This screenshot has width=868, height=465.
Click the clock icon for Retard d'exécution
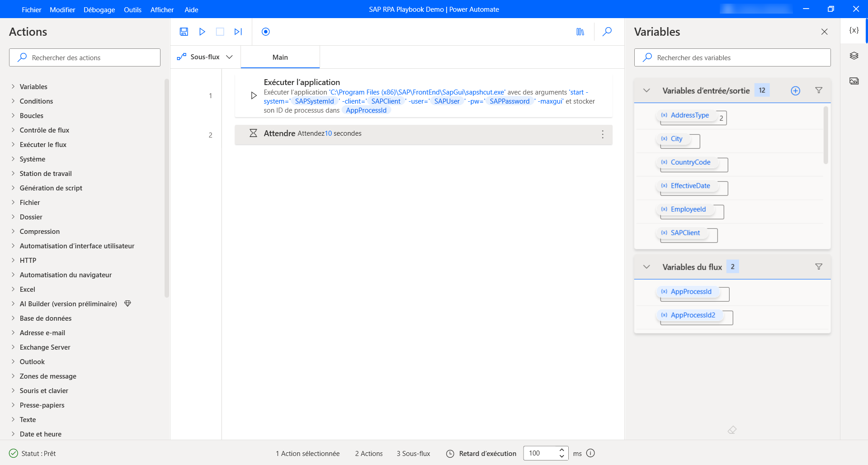point(450,454)
